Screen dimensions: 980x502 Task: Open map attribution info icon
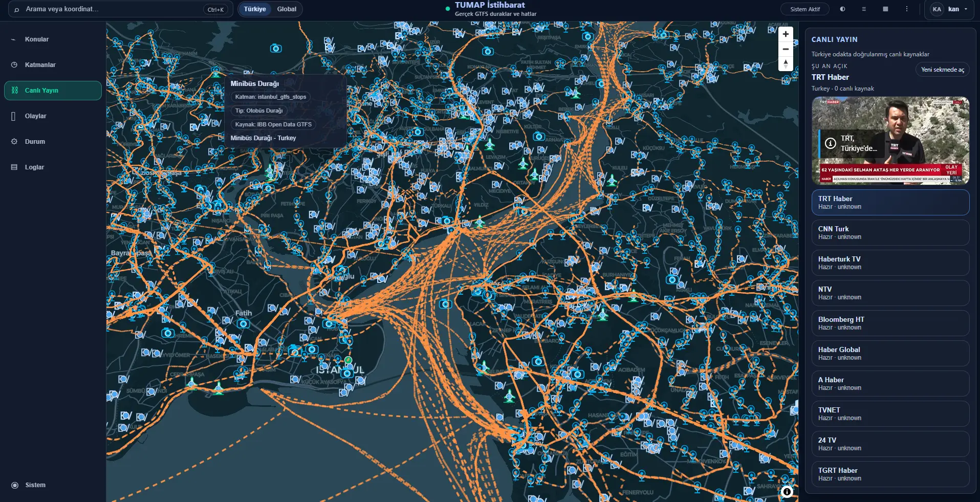coord(787,492)
